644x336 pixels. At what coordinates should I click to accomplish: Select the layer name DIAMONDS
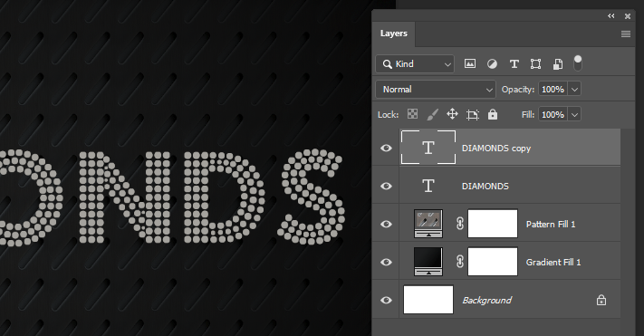click(x=485, y=186)
